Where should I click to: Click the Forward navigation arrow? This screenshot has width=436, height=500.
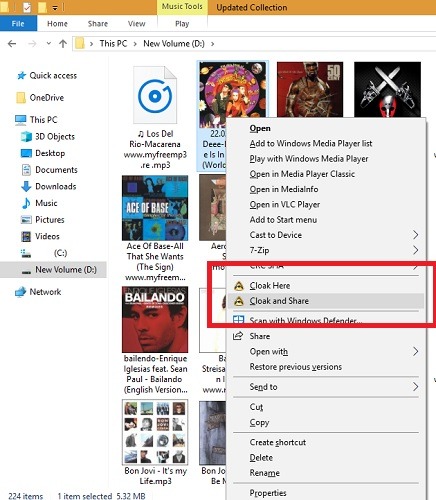32,44
